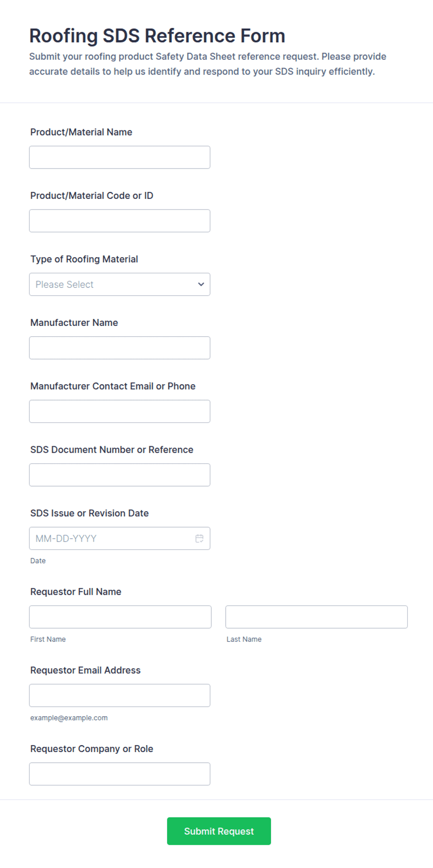Click the 'First Name' sublabel

(x=48, y=639)
